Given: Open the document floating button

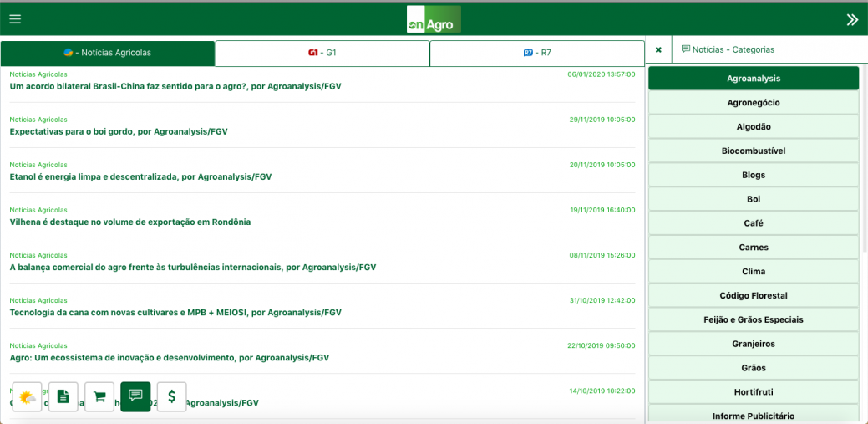Looking at the screenshot, I should 63,397.
